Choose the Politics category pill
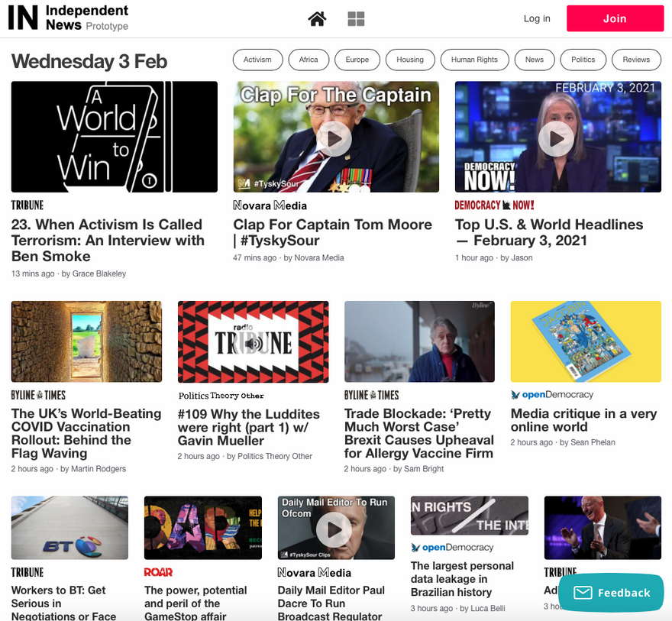The width and height of the screenshot is (672, 621). 583,60
